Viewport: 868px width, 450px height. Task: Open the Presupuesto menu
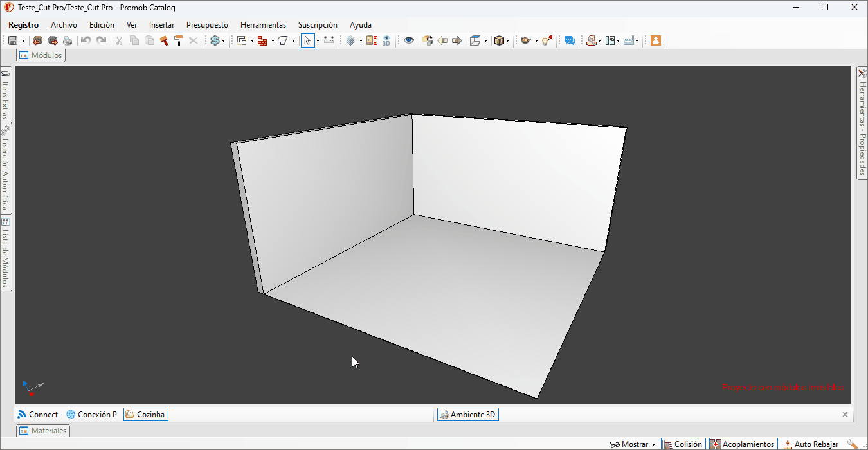[x=207, y=25]
